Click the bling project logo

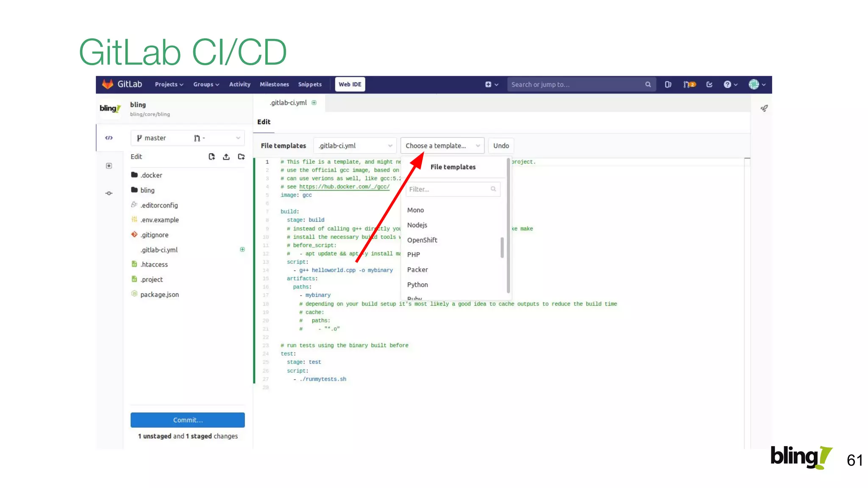pyautogui.click(x=111, y=108)
